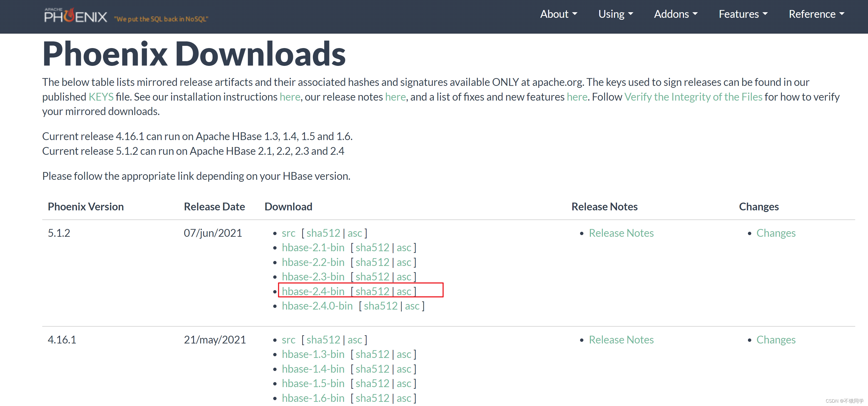Open sha512 for hbase-2.1-bin
Viewport: 868px width, 406px height.
[372, 248]
